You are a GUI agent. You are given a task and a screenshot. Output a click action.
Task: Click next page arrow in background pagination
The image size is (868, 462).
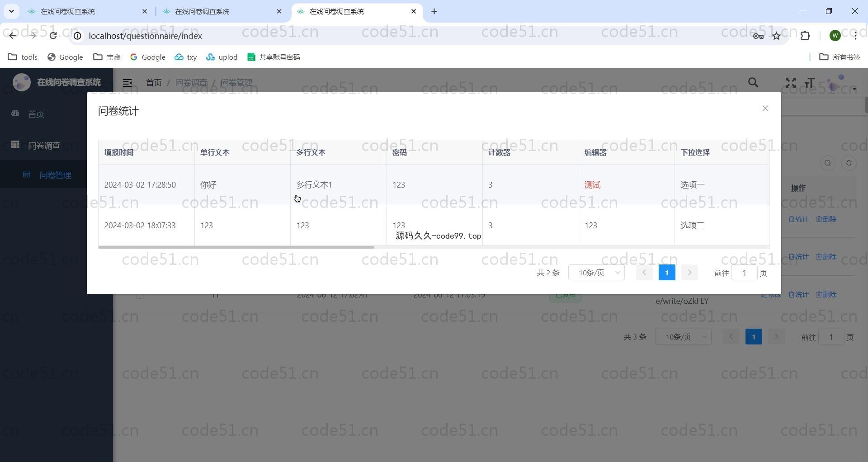point(776,337)
